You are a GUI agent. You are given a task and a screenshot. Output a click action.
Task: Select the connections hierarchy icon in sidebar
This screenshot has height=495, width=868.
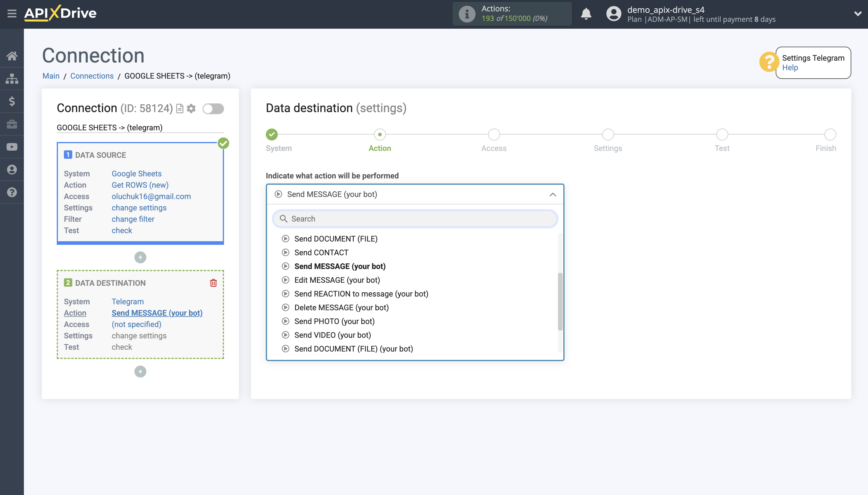[x=12, y=79]
